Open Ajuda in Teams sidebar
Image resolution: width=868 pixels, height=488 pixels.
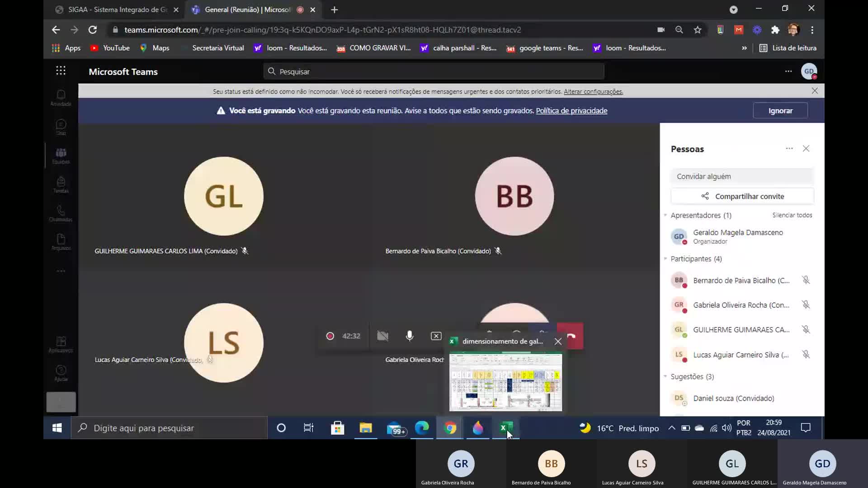[x=61, y=373]
